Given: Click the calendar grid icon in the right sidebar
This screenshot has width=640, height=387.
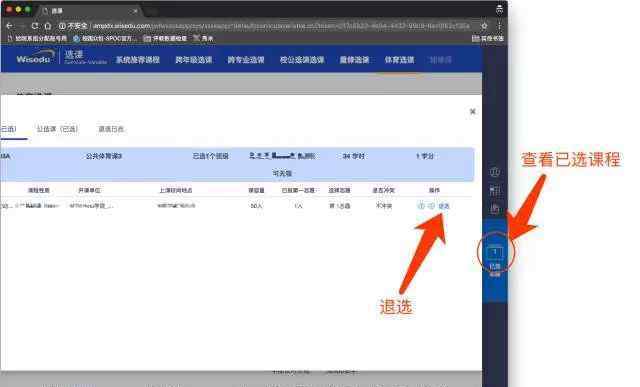Looking at the screenshot, I should tap(495, 190).
